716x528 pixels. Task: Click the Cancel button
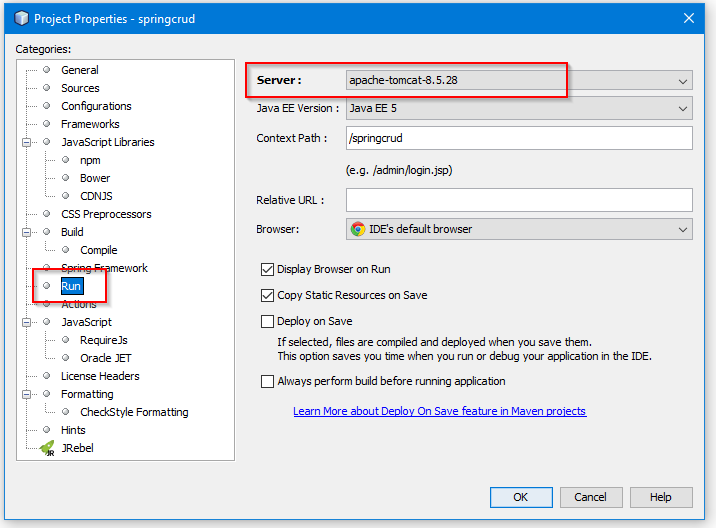pos(590,497)
